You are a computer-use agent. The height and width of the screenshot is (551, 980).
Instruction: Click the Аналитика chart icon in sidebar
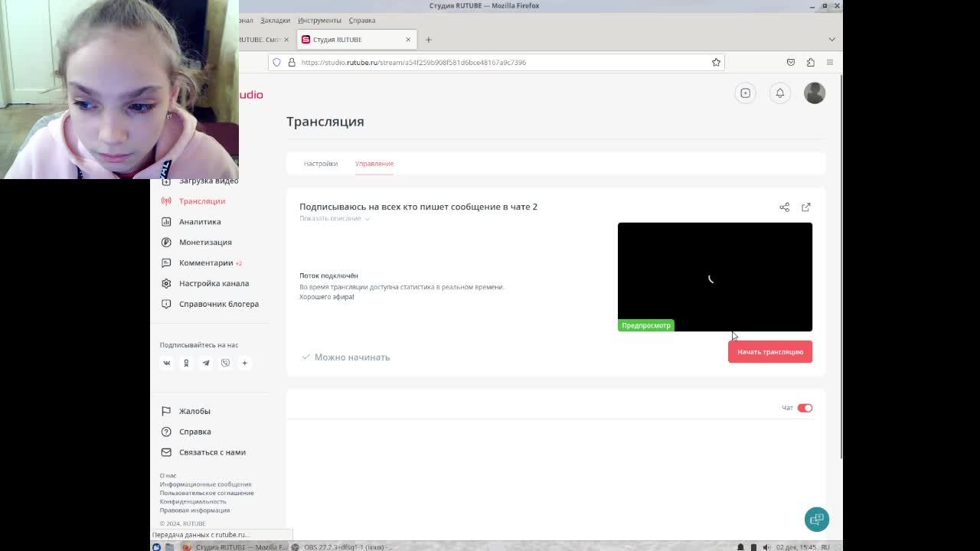(x=166, y=222)
